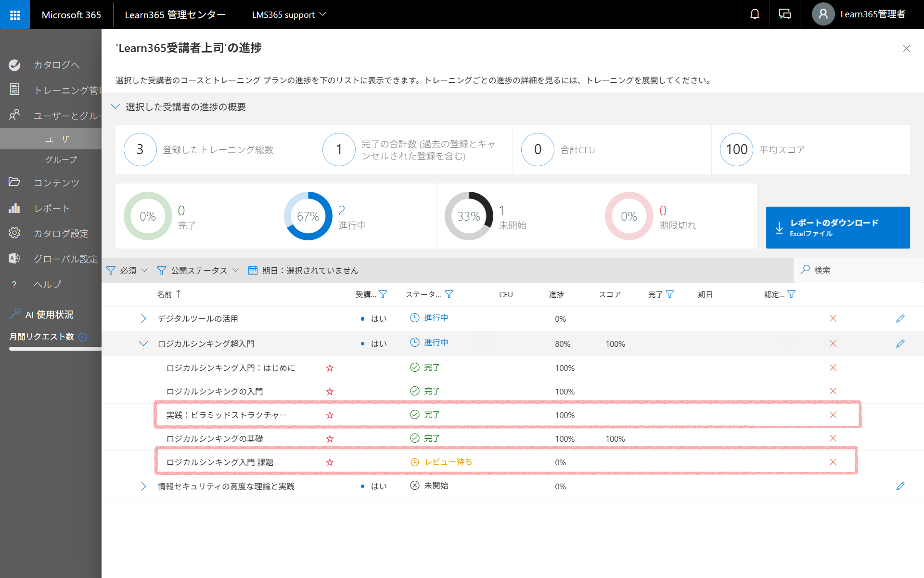
Task: Click the コンテンツ folder icon
Action: click(x=14, y=182)
